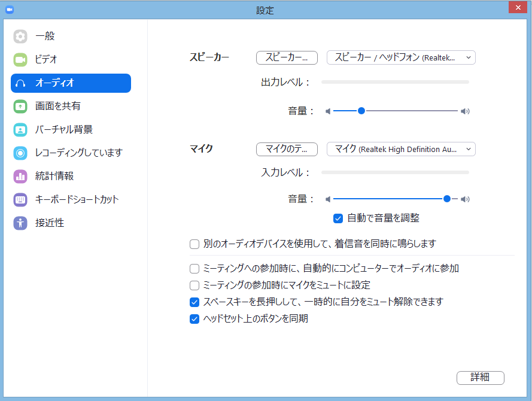532x401 pixels.
Task: Open the speaker device dropdown
Action: click(401, 57)
